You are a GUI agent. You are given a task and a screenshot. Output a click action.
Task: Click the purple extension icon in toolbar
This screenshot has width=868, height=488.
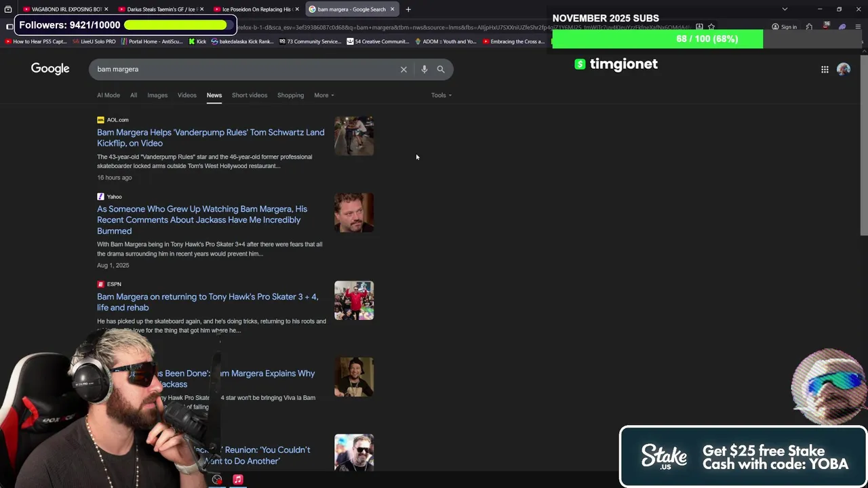click(842, 27)
